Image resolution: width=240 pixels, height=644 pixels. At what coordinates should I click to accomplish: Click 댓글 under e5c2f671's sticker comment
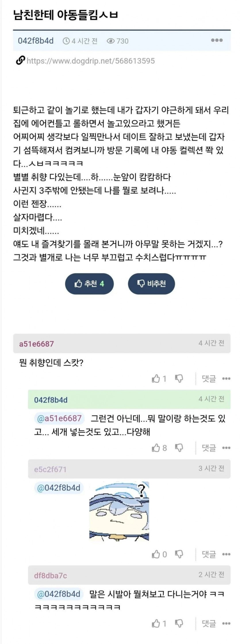coord(209,554)
